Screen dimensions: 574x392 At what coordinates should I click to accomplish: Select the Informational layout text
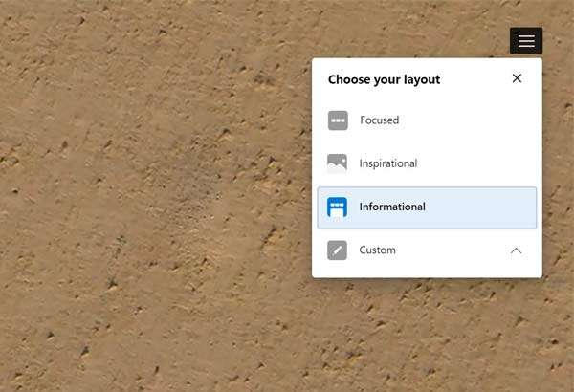[392, 207]
